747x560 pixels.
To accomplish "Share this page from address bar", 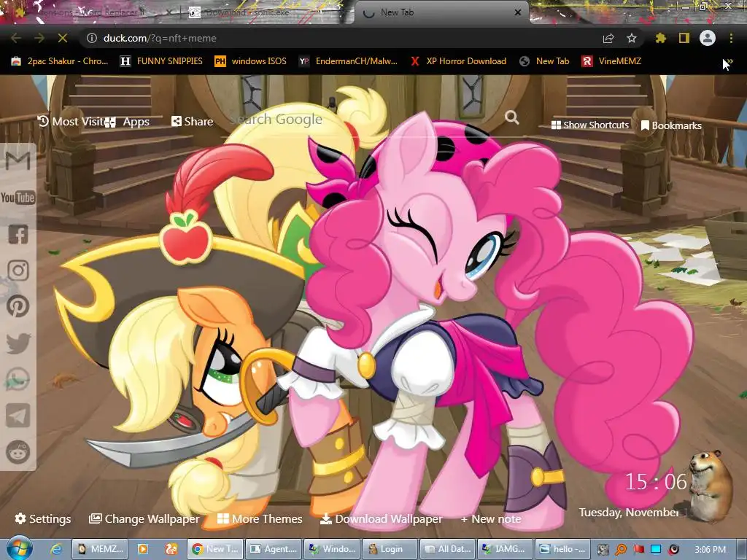I will pos(608,38).
